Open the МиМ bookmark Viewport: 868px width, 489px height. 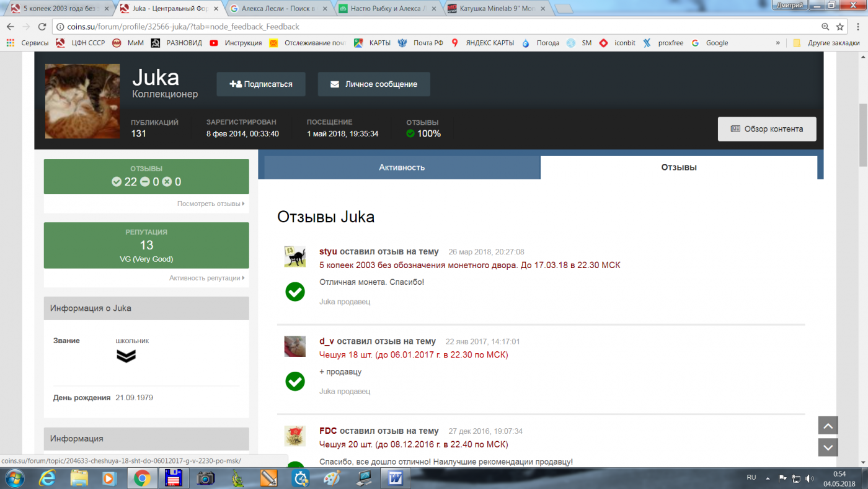click(128, 43)
